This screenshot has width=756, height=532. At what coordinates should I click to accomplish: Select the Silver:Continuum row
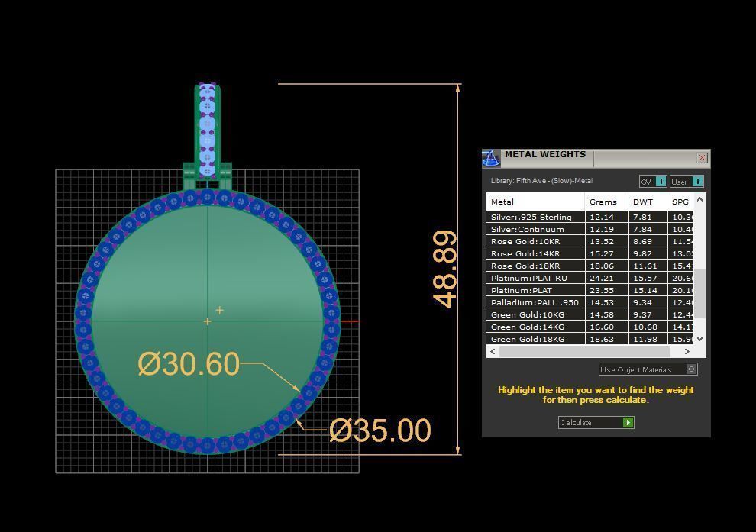point(590,229)
